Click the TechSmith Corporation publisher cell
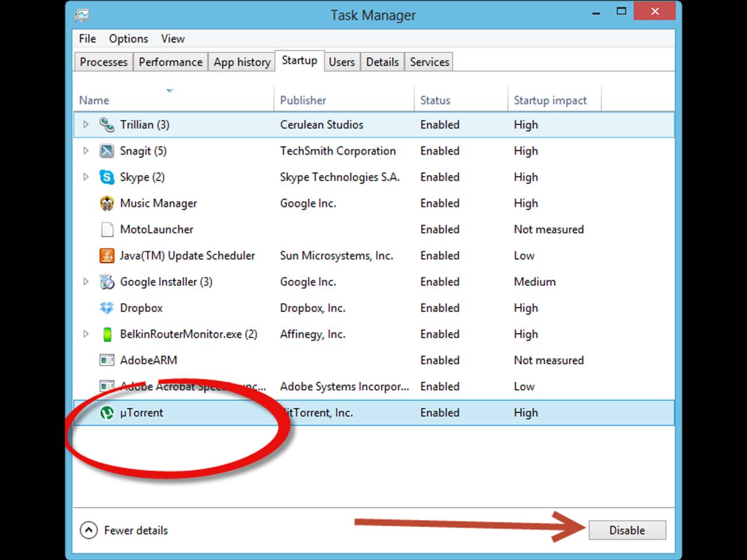Image resolution: width=747 pixels, height=560 pixels. [338, 151]
